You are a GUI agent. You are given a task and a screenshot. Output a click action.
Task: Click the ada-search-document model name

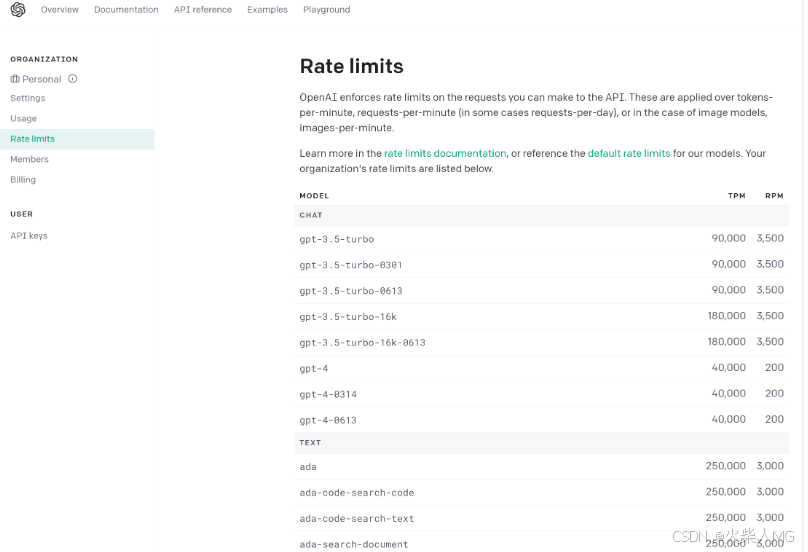tap(354, 544)
